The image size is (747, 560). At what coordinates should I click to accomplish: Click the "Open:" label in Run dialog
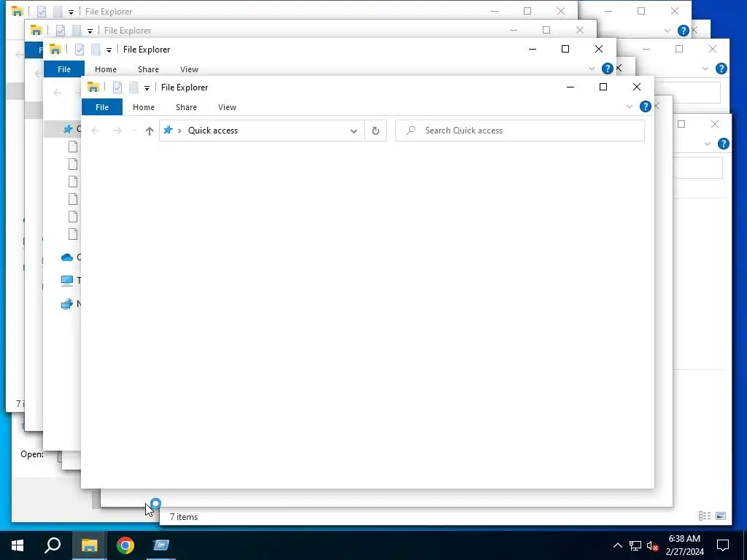coord(32,454)
